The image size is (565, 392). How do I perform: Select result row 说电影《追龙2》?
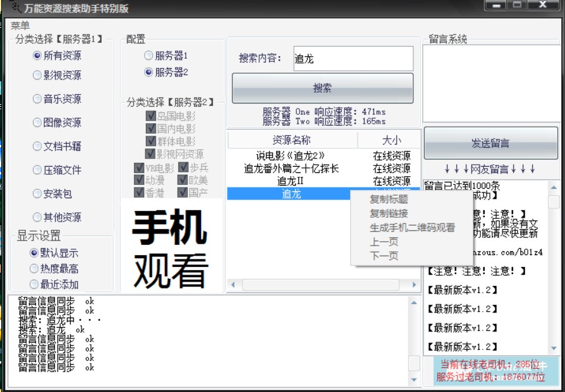(x=324, y=156)
